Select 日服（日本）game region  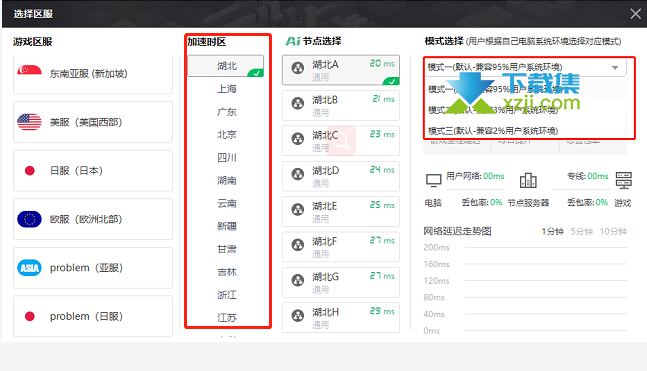(93, 170)
